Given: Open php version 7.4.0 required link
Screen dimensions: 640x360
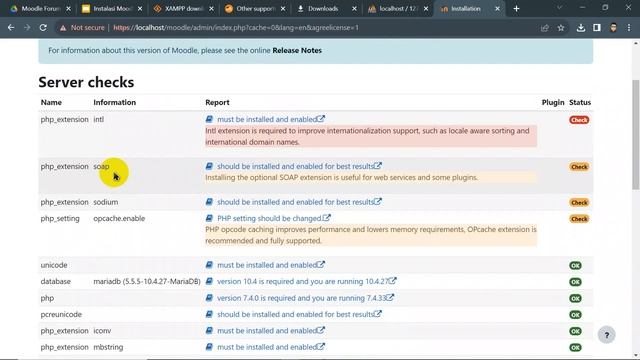Looking at the screenshot, I should (x=305, y=298).
